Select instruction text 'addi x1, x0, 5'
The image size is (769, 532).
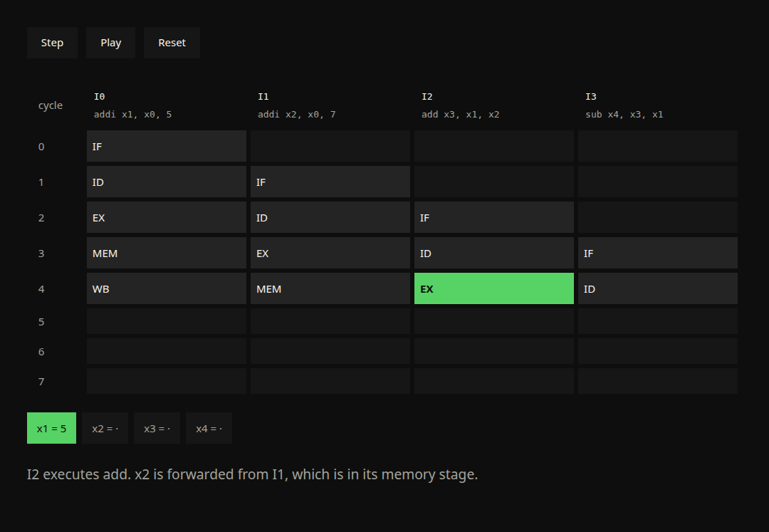click(133, 114)
